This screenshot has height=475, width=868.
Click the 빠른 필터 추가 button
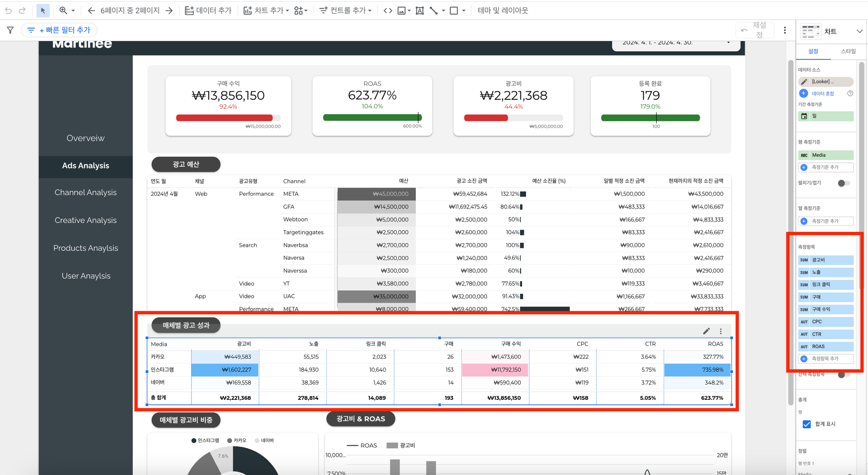pos(59,30)
